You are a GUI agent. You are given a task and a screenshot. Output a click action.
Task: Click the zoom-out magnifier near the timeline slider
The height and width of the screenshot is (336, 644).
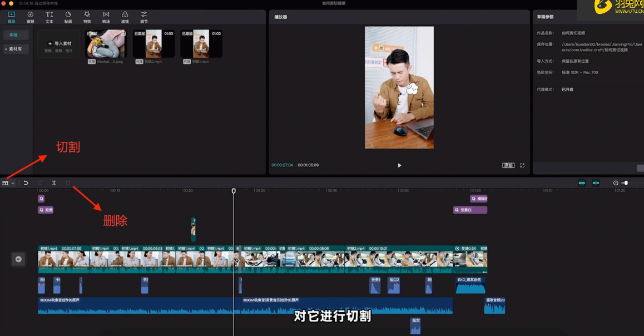[616, 182]
